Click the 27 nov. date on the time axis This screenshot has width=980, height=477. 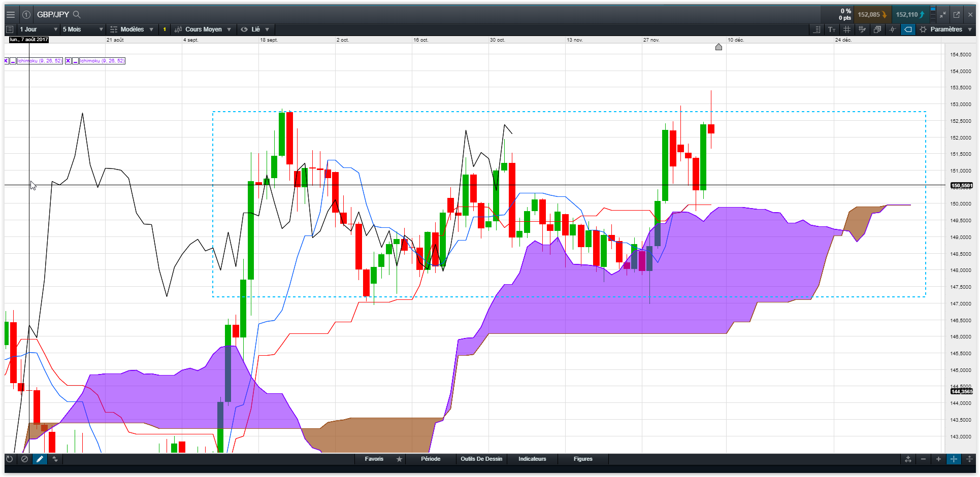[x=651, y=40]
